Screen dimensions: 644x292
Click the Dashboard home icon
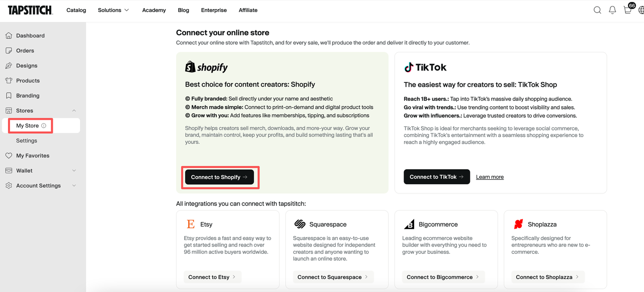(x=9, y=36)
